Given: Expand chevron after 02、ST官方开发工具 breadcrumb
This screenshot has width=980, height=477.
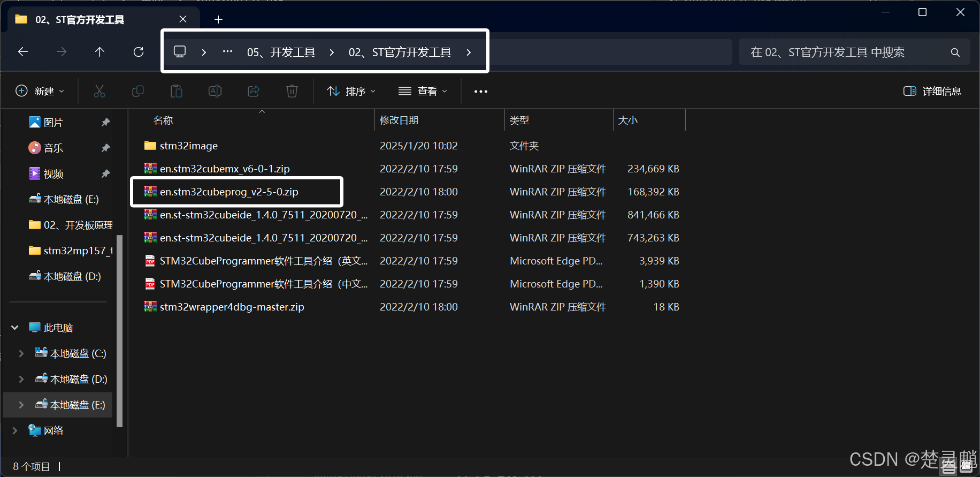Looking at the screenshot, I should [469, 52].
